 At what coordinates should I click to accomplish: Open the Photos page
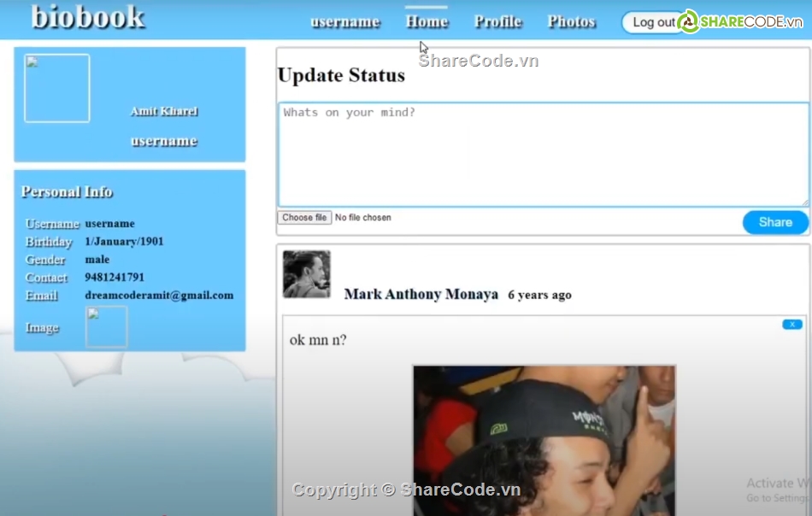572,21
